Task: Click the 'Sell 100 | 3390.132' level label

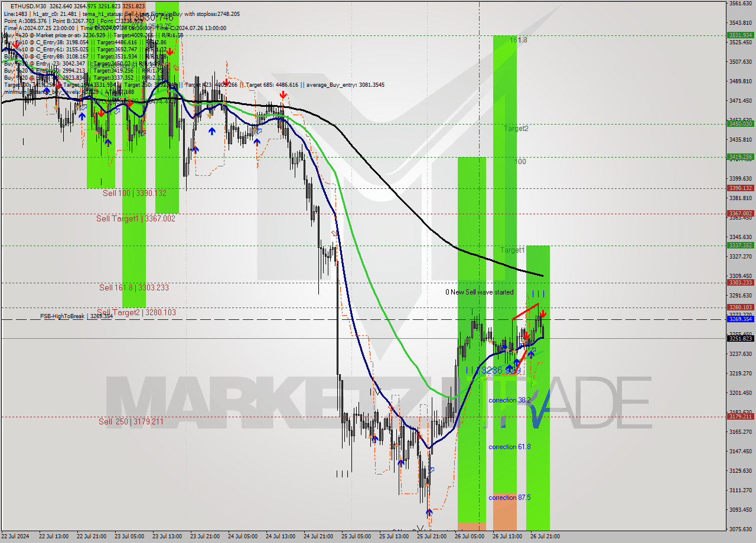Action: (x=135, y=193)
